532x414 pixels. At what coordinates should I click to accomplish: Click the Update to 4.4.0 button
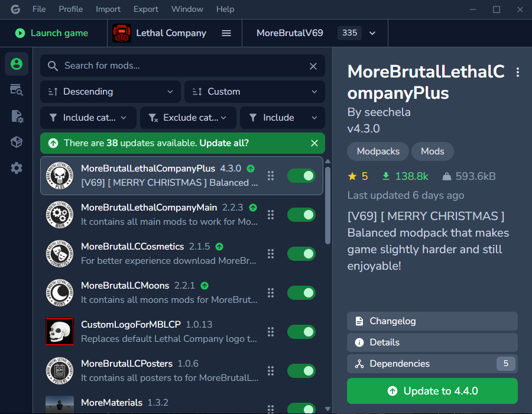tap(432, 391)
